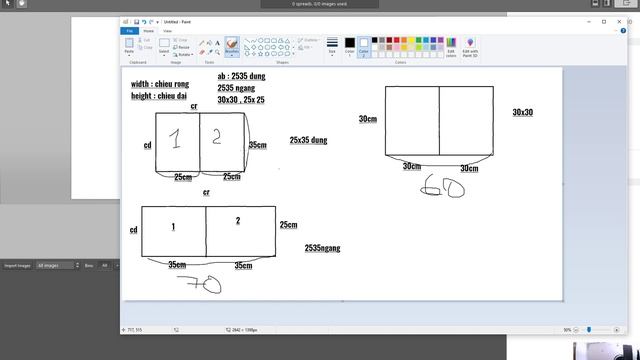Click the '30x30' label right of the square
The width and height of the screenshot is (640, 360).
tap(523, 112)
